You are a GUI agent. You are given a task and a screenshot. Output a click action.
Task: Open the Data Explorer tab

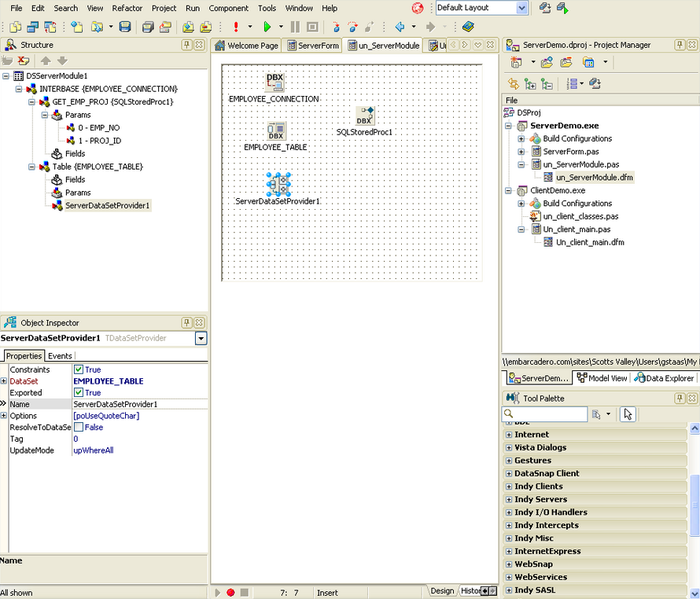coord(664,378)
